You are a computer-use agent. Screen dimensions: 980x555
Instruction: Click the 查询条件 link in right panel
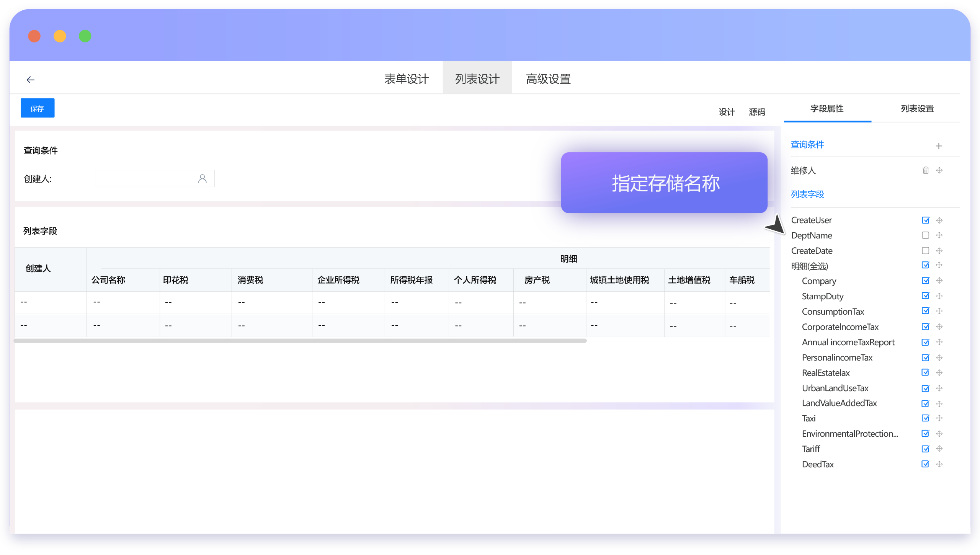pos(807,145)
